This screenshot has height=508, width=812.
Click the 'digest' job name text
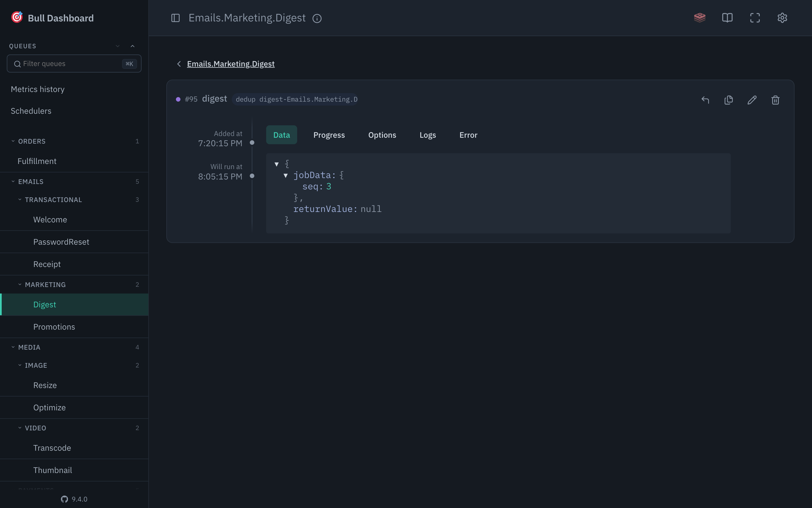click(214, 99)
